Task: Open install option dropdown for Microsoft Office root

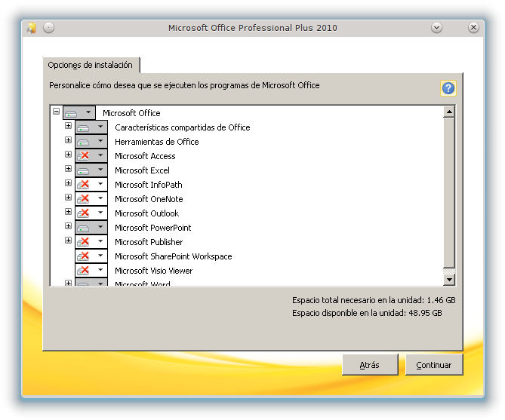Action: (88, 112)
